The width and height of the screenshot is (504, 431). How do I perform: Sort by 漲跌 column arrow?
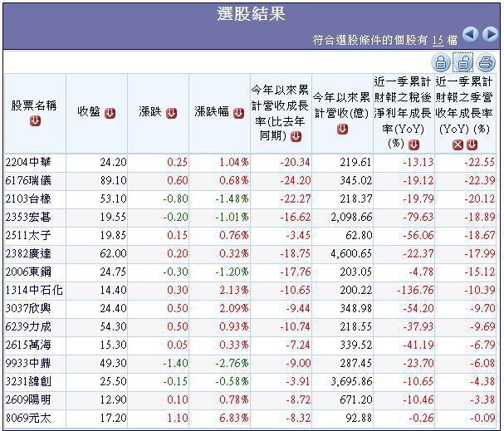[x=171, y=113]
